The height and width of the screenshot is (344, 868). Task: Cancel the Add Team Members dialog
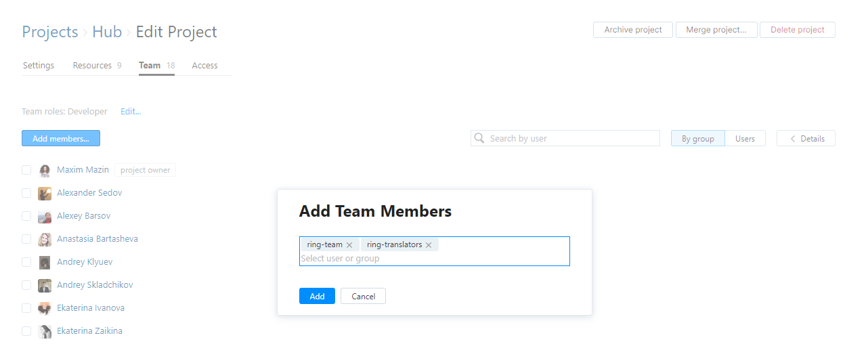363,296
